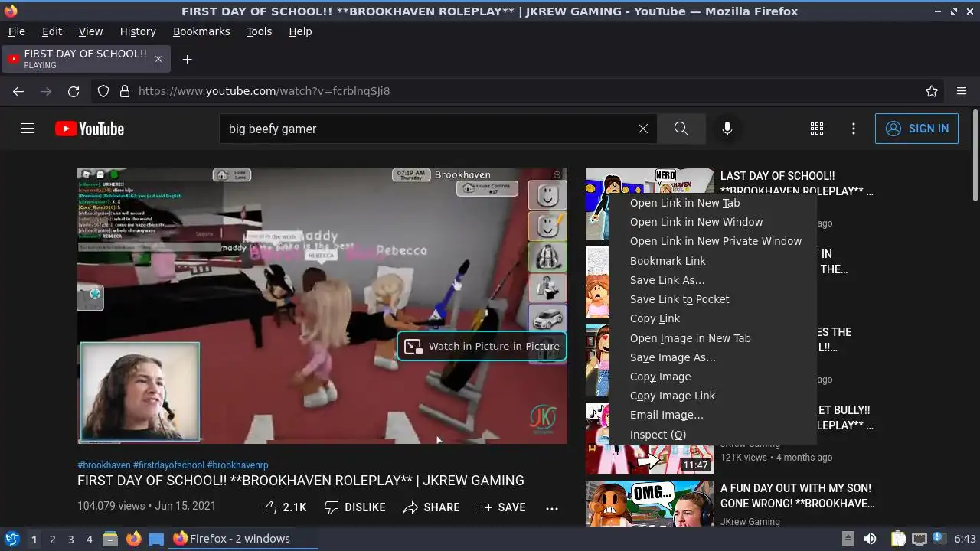Choose Open Link in New Tab
980x551 pixels.
(x=712, y=203)
